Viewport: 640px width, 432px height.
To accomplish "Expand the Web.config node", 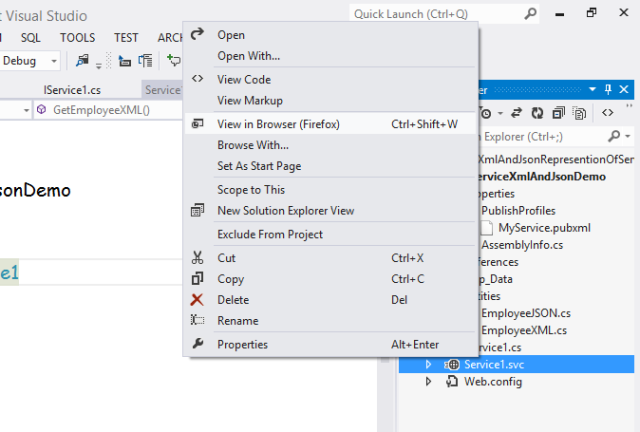I will click(428, 381).
